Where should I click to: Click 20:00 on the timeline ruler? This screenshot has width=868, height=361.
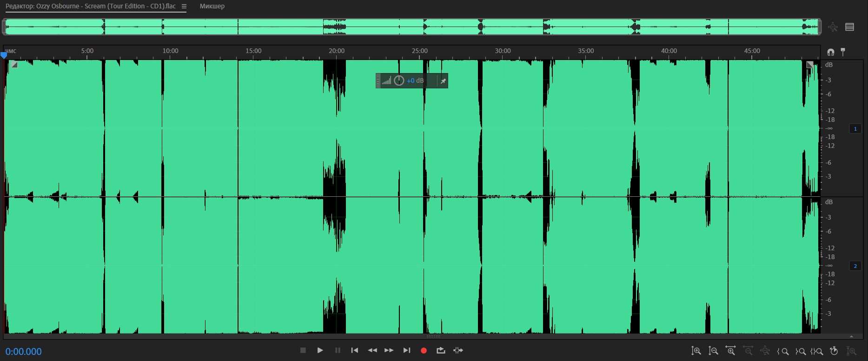point(337,51)
